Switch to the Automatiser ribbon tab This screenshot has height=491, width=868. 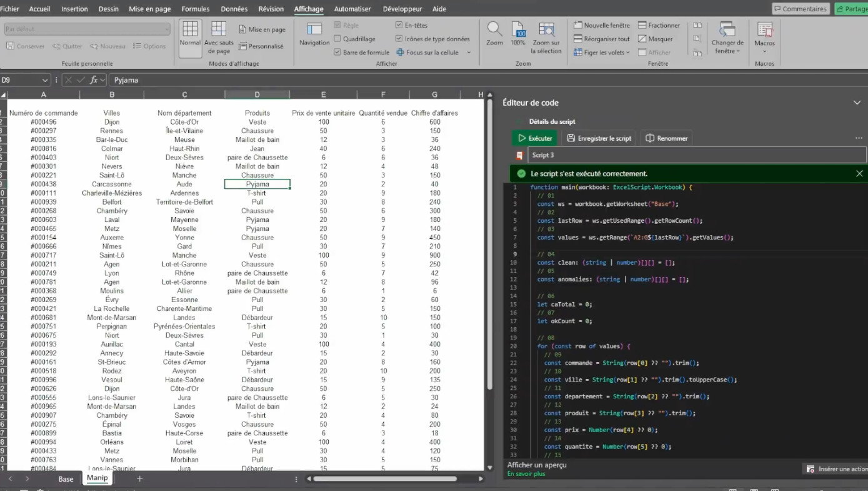[352, 9]
